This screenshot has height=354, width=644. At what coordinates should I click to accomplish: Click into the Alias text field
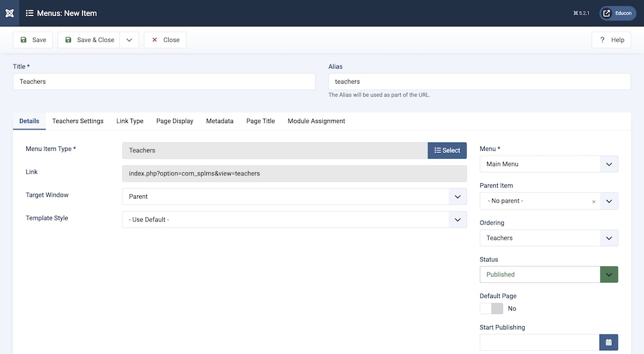(479, 82)
